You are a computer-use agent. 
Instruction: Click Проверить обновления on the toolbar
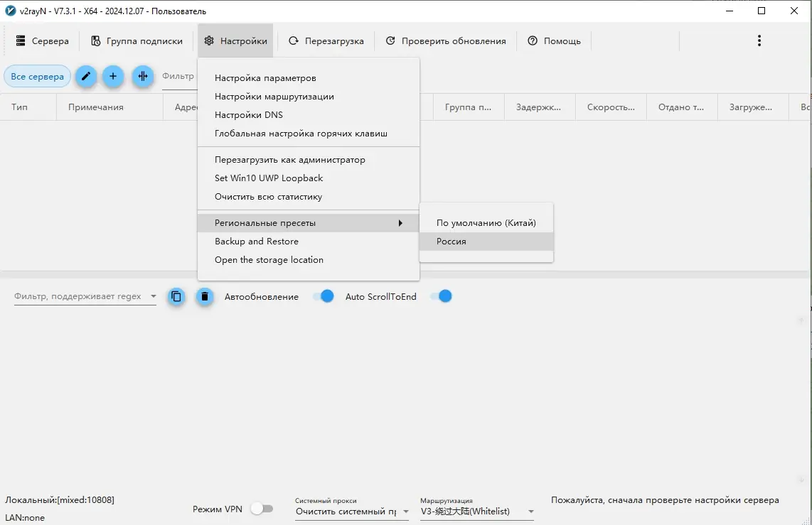click(x=446, y=40)
